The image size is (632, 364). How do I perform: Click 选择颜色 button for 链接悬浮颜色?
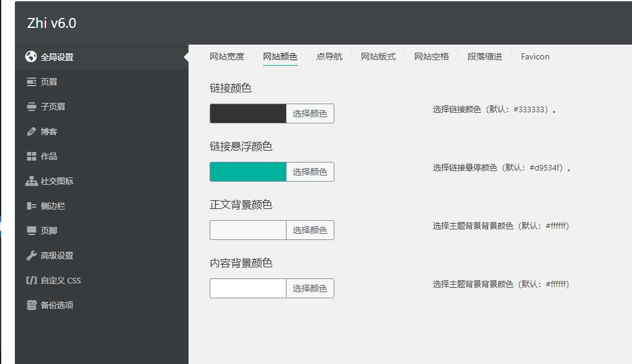pos(310,172)
